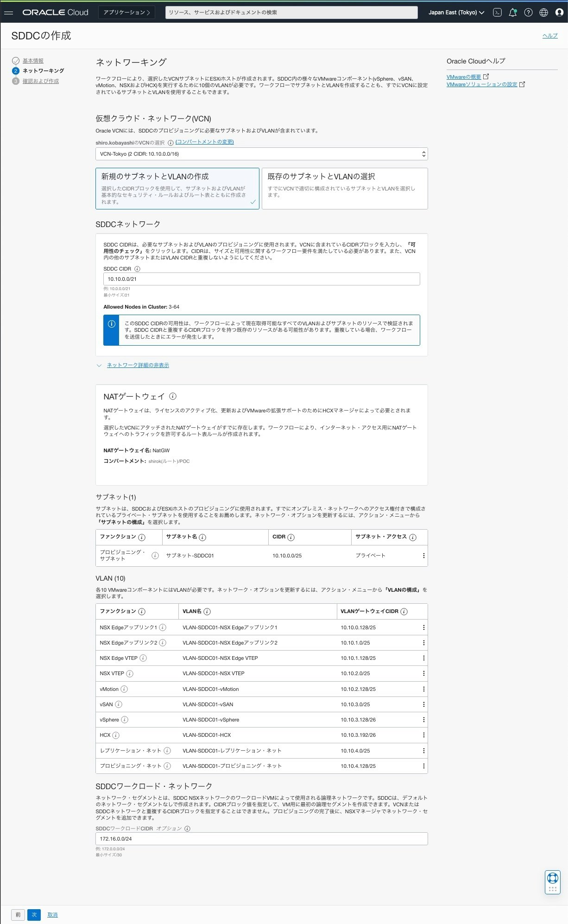Open actions menu for vSphere VLAN row
Screen dimensions: 568x924
tap(423, 720)
